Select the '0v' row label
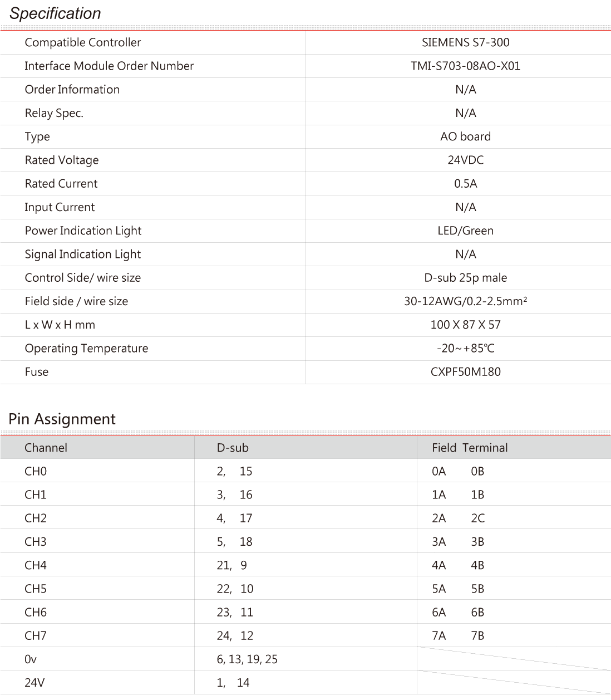This screenshot has width=611, height=700. 31,659
